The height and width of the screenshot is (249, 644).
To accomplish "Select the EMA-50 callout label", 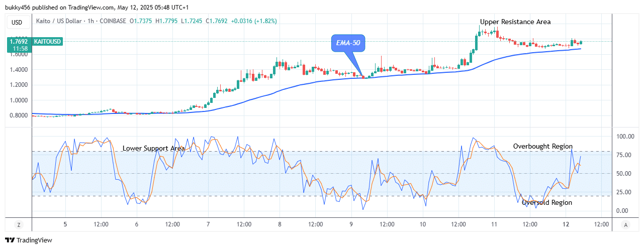I will 348,43.
